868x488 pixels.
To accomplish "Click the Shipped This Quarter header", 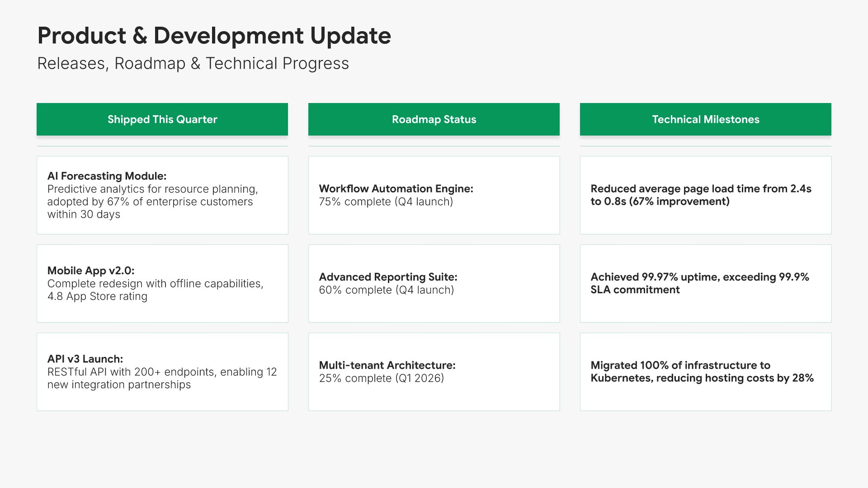I will pyautogui.click(x=162, y=119).
